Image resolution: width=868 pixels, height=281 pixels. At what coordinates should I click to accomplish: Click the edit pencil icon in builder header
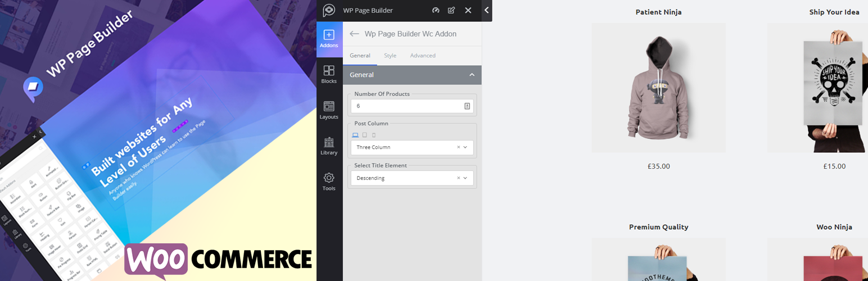(x=451, y=11)
